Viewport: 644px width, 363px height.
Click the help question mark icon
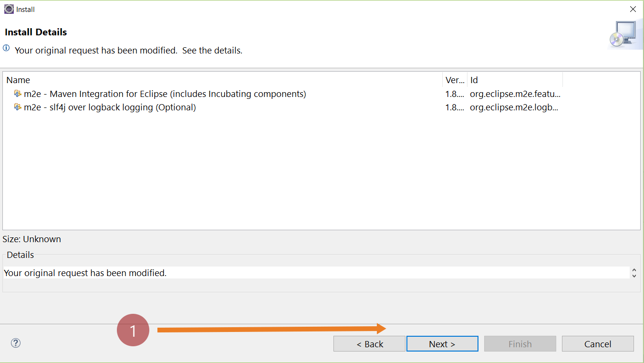(x=16, y=343)
